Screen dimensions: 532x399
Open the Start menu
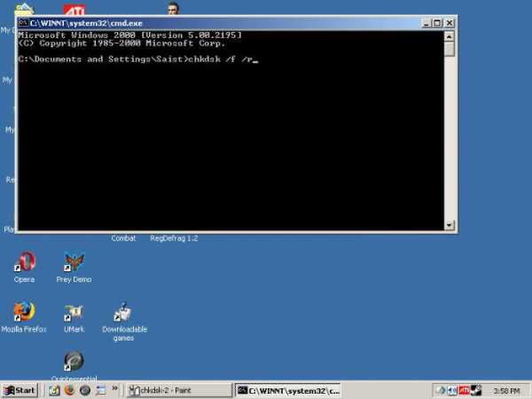(x=20, y=390)
